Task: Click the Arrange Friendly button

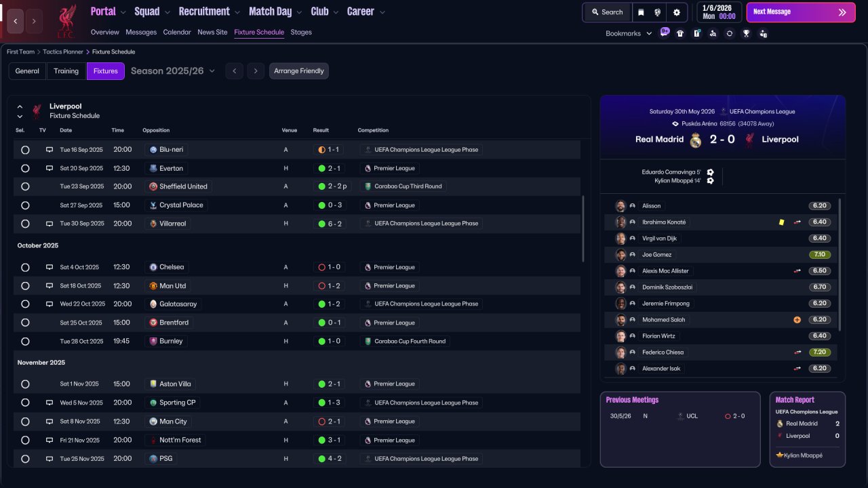Action: (x=299, y=71)
